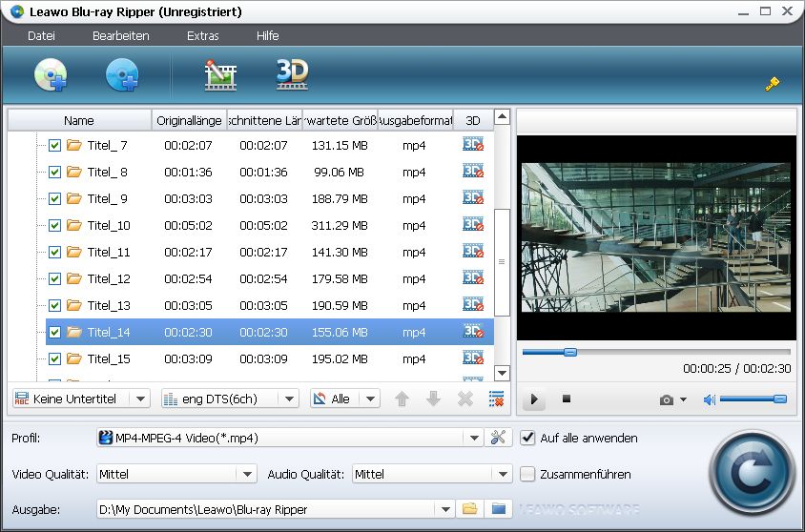Click the 3D icon for Titel_14
805x532 pixels.
click(x=473, y=331)
